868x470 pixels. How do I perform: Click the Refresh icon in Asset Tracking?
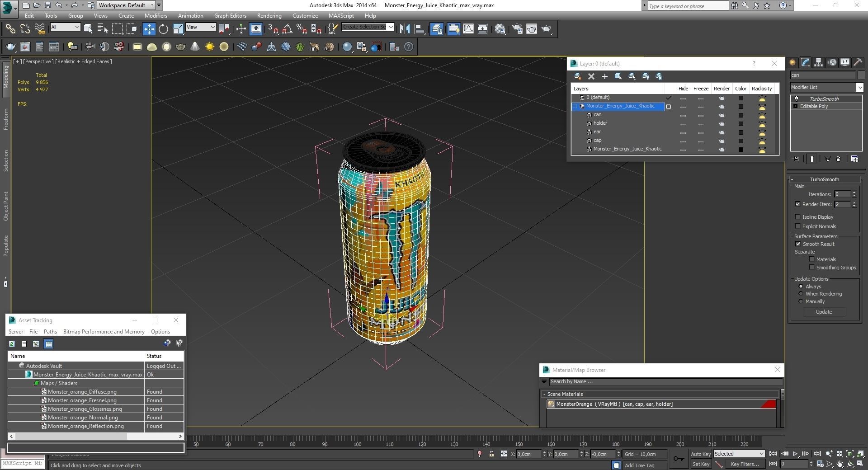click(x=12, y=344)
